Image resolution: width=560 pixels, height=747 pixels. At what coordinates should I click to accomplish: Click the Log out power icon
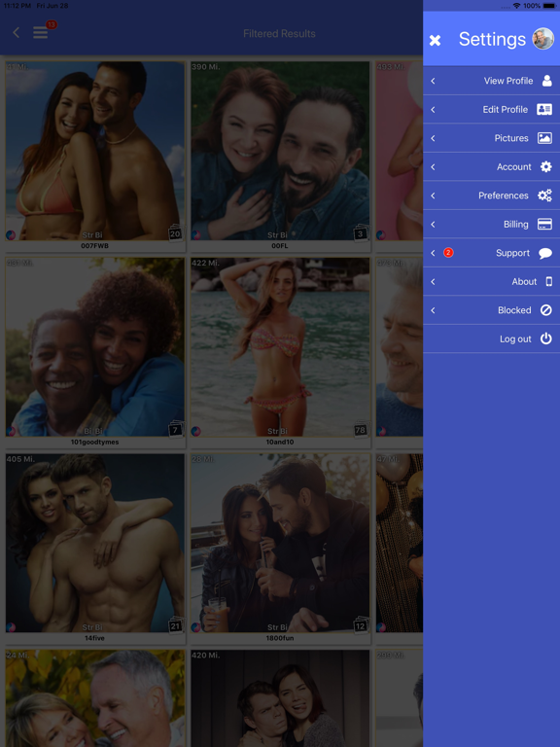coord(546,338)
